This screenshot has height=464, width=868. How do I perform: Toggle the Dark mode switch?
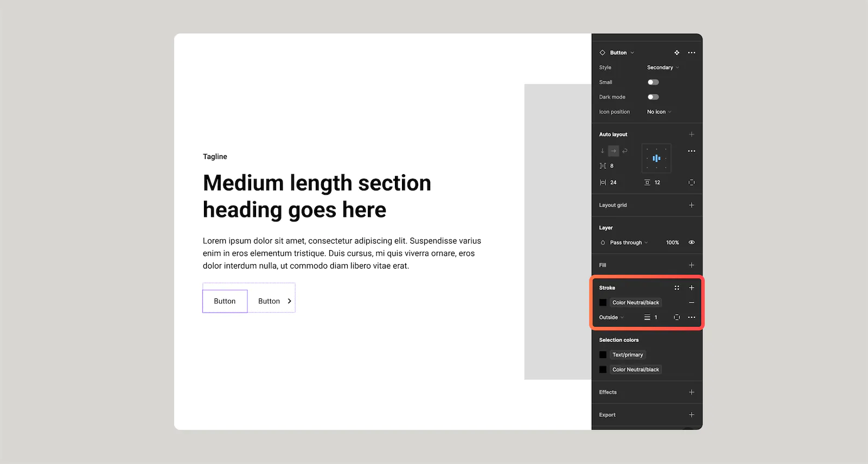[653, 97]
